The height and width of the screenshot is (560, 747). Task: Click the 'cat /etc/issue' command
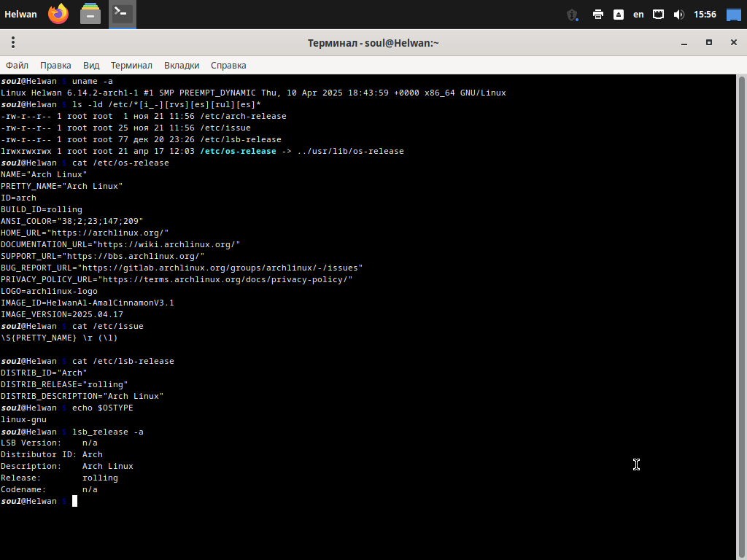[108, 326]
